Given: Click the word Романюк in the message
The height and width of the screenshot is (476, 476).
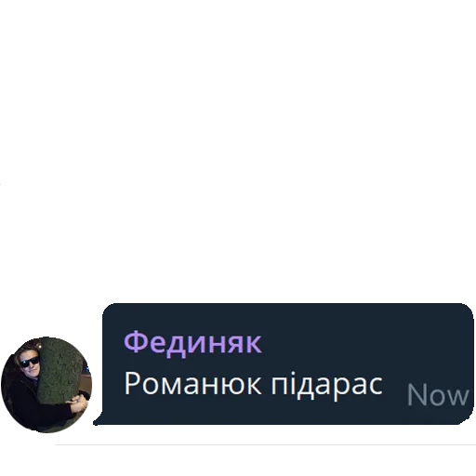Looking at the screenshot, I should coord(192,384).
